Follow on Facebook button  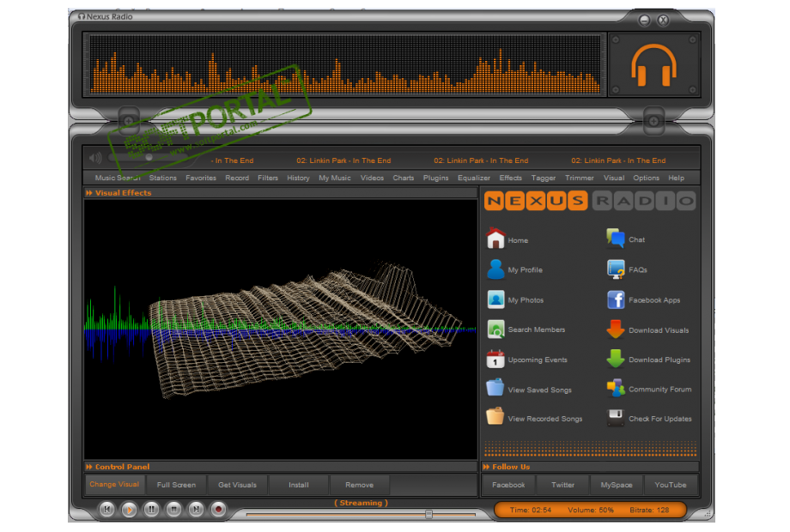pos(508,485)
